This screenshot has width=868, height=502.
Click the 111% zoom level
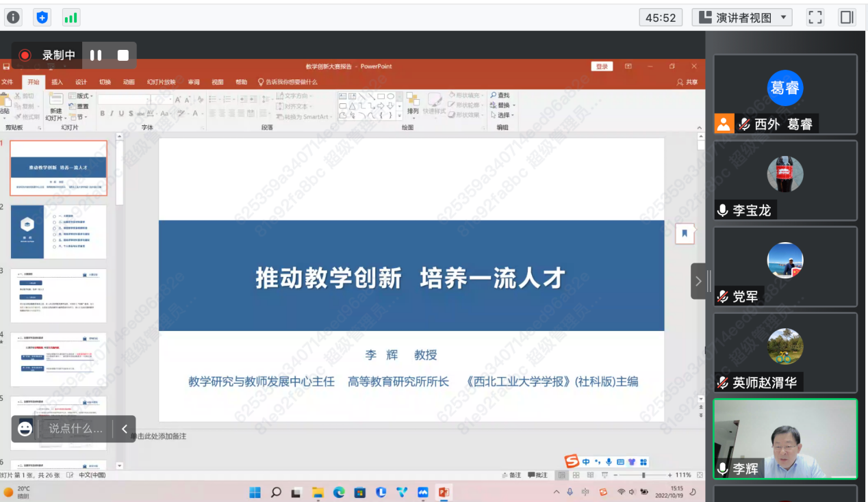[x=683, y=475]
